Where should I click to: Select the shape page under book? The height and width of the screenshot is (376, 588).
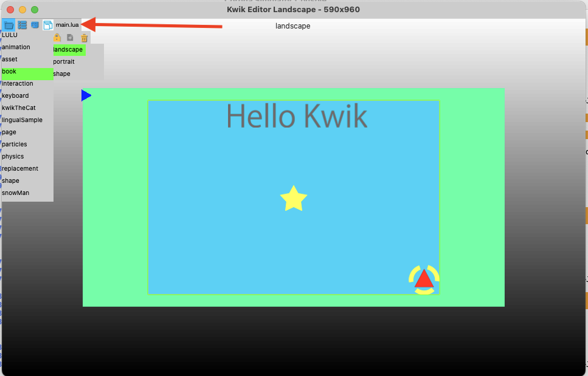click(x=61, y=73)
